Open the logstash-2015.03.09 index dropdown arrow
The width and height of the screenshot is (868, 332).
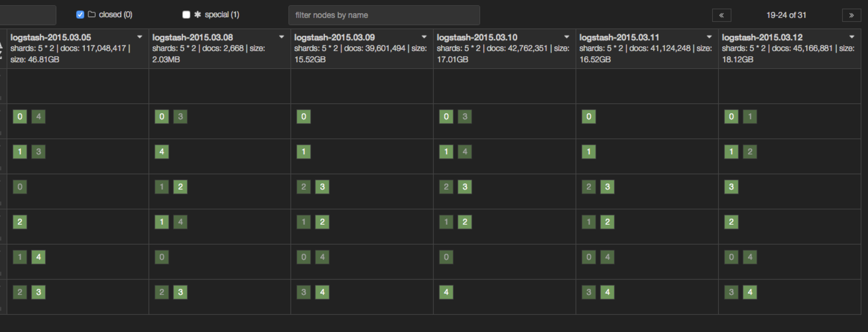424,37
